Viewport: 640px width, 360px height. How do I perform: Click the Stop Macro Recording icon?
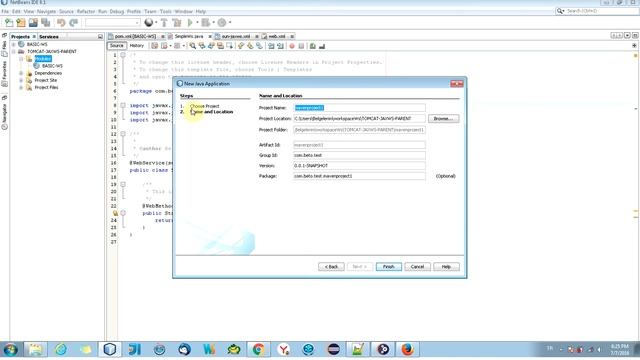coord(301,46)
